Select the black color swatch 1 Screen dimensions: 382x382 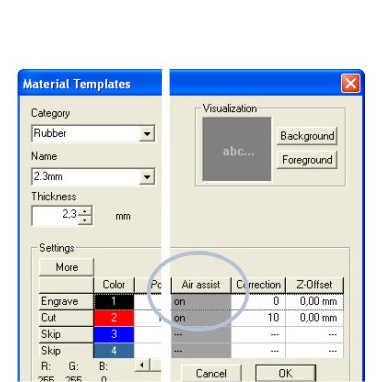point(114,301)
